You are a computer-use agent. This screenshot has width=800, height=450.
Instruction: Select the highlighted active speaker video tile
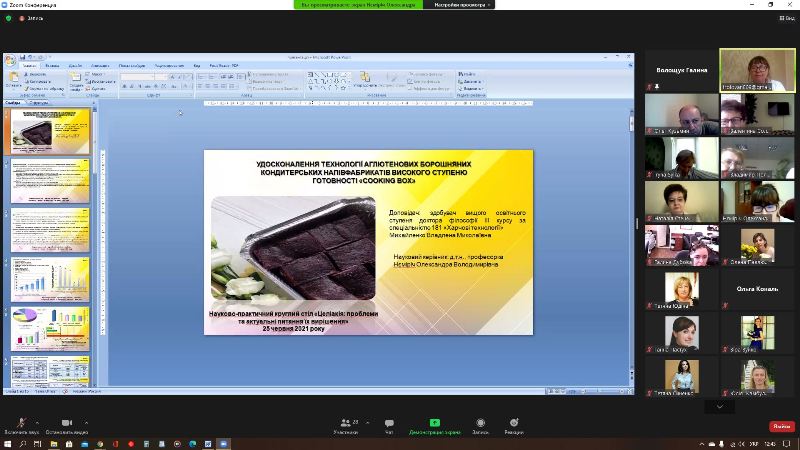click(x=758, y=70)
